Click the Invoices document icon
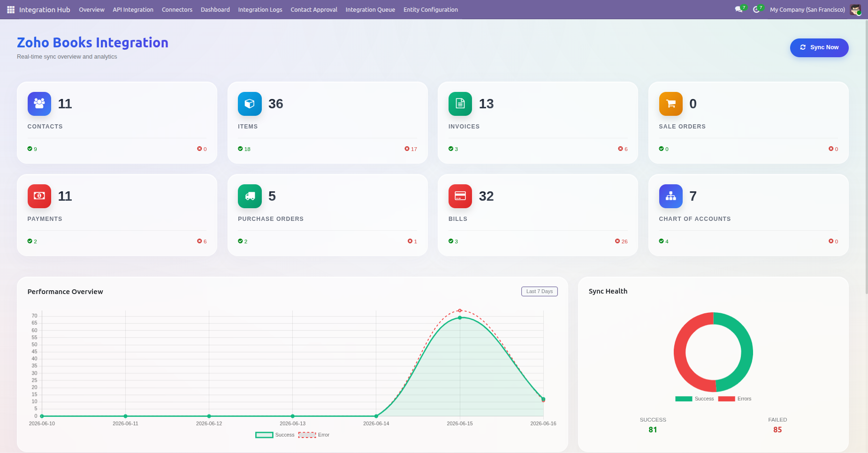This screenshot has width=868, height=453. [x=460, y=104]
